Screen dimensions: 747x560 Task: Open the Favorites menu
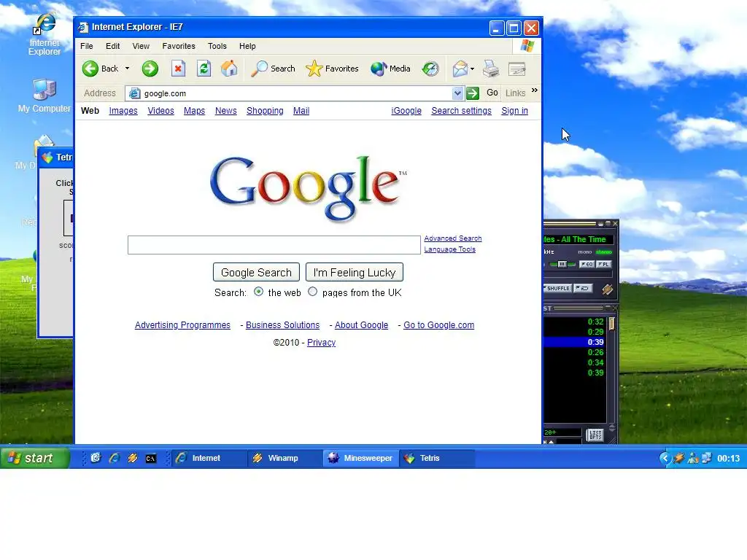tap(179, 46)
